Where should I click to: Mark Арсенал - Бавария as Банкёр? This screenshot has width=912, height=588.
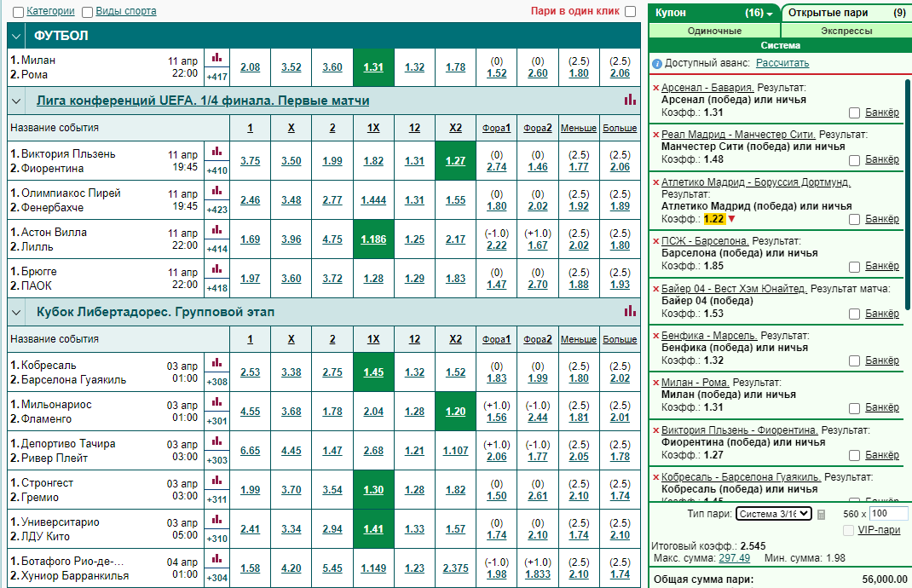point(854,112)
